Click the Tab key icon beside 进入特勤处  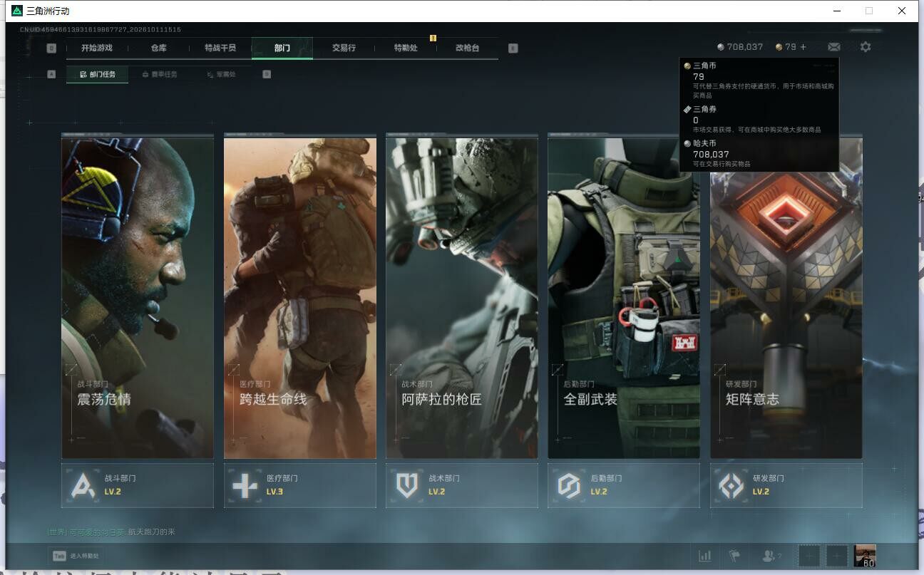(58, 556)
